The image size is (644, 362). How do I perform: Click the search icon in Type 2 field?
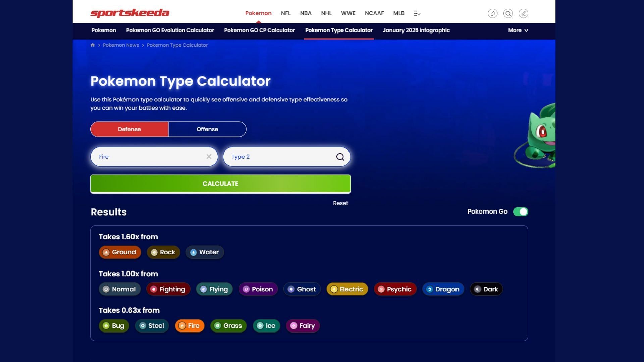coord(340,157)
